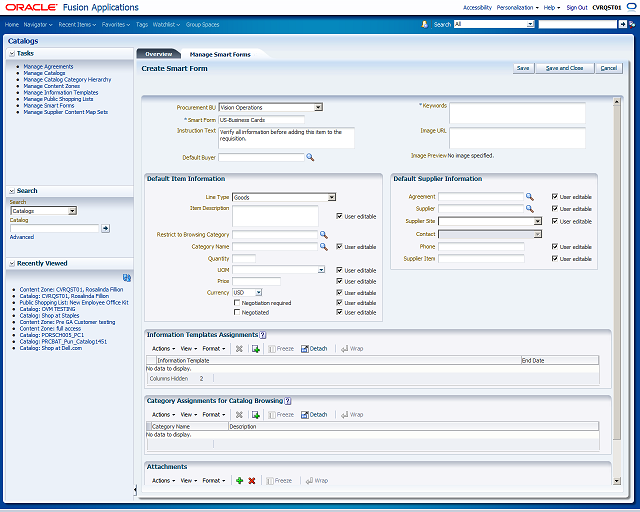The width and height of the screenshot is (640, 512).
Task: Remove attachment with the red X
Action: pyautogui.click(x=252, y=481)
